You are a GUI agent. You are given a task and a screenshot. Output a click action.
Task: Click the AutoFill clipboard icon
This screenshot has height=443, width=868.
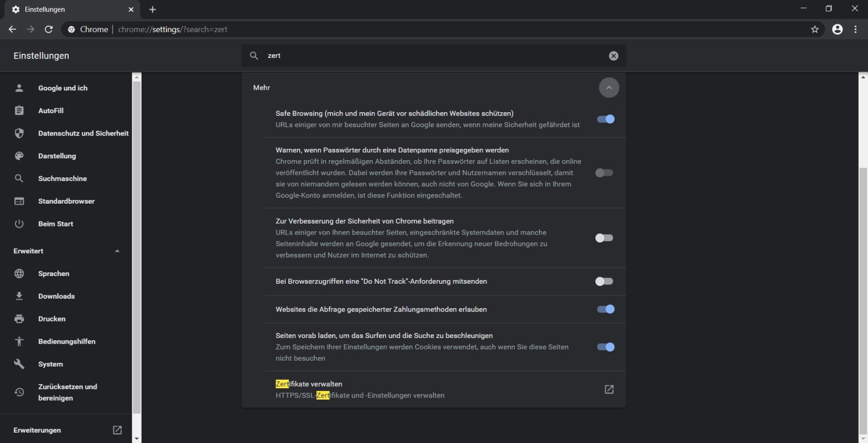tap(19, 111)
